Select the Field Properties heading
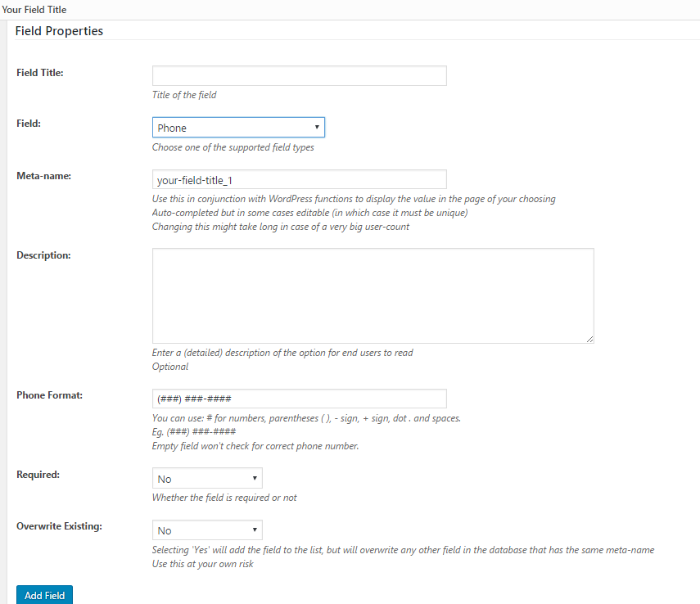The image size is (700, 604). (59, 31)
